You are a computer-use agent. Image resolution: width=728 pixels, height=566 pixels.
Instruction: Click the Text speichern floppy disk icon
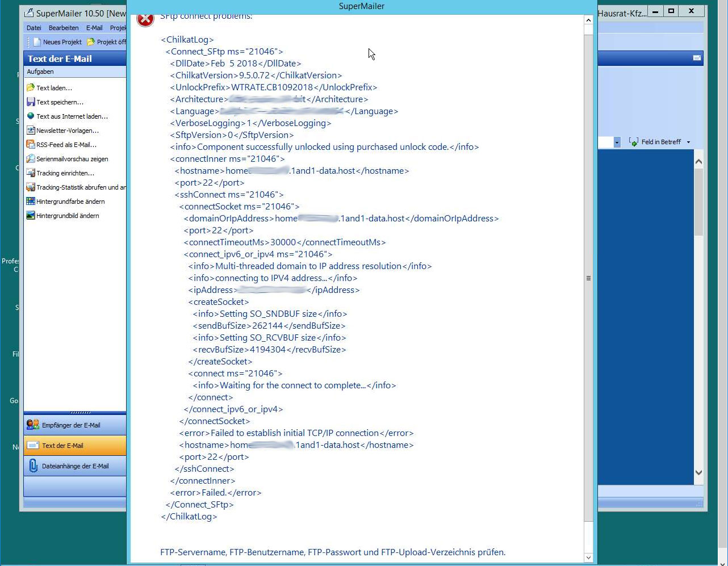(31, 102)
